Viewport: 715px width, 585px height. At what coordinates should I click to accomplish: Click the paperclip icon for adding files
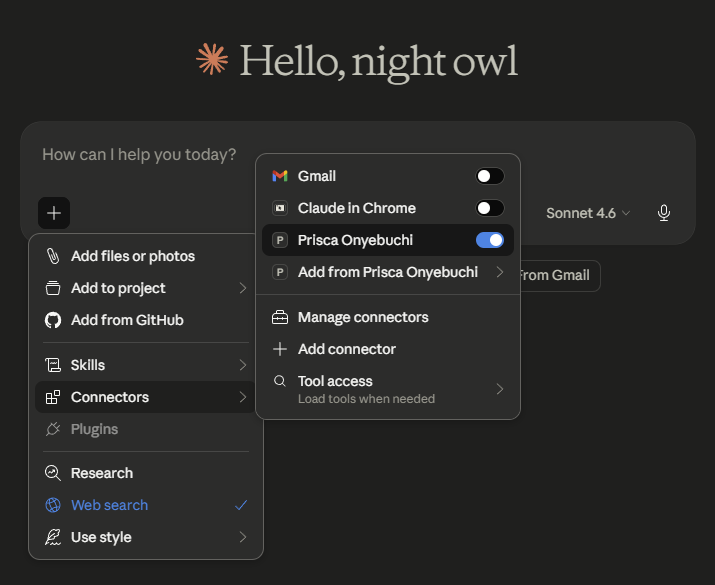tap(53, 256)
